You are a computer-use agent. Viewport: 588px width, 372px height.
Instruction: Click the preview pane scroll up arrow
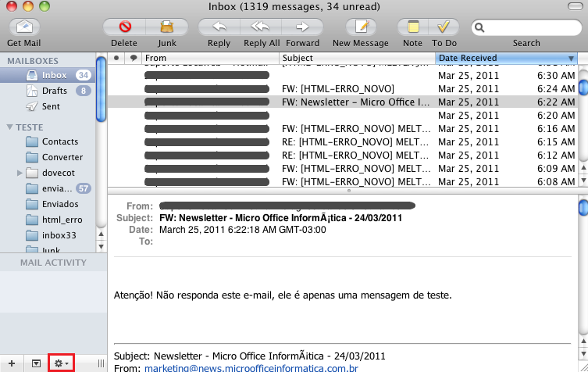[x=583, y=342]
